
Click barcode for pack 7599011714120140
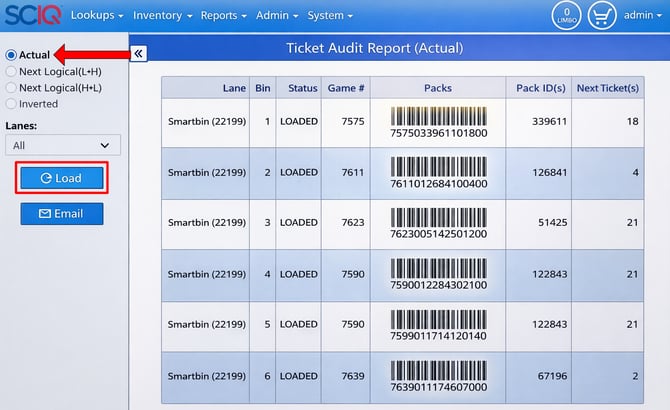pyautogui.click(x=438, y=319)
